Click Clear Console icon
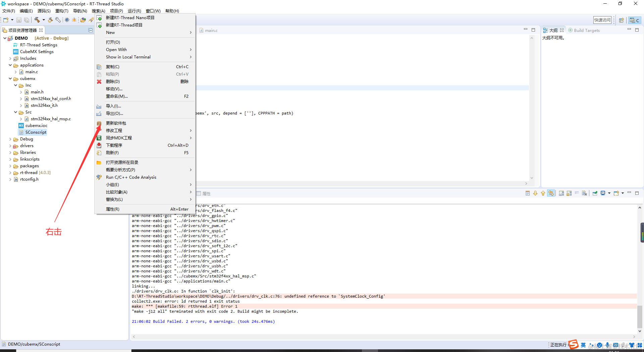The height and width of the screenshot is (352, 644). (x=584, y=193)
